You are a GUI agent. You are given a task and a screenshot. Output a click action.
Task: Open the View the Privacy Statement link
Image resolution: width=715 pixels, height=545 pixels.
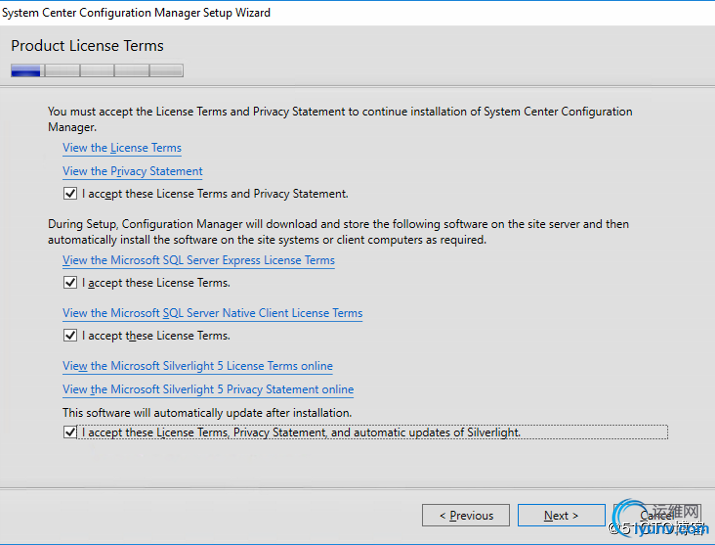pyautogui.click(x=132, y=171)
